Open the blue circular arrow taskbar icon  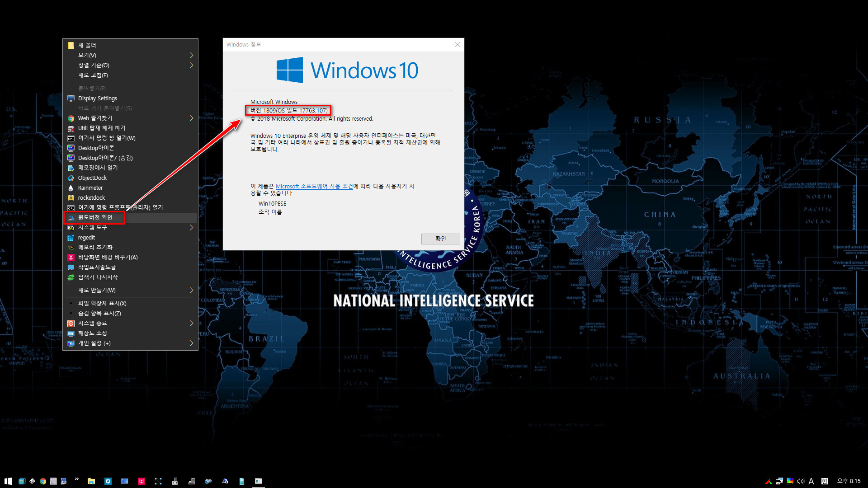point(108,481)
